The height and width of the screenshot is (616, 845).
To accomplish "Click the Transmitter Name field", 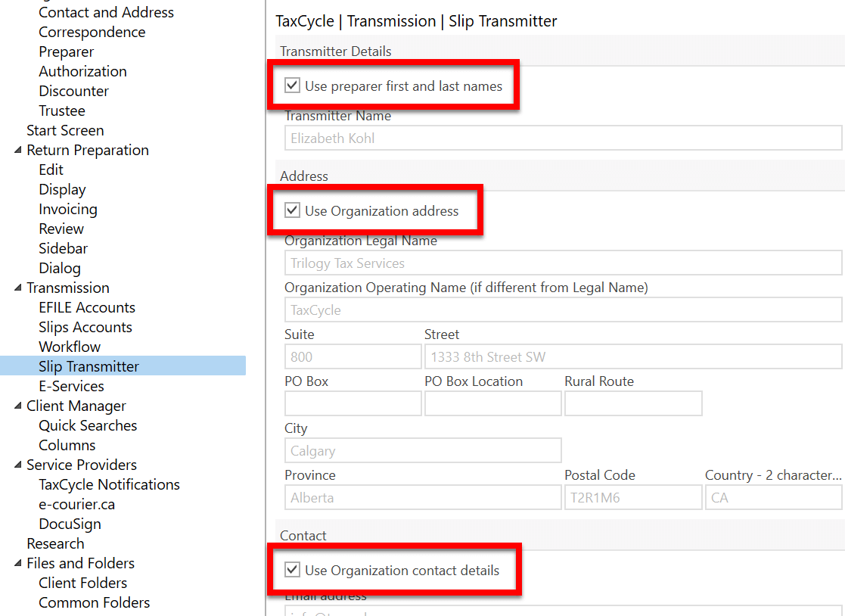I will [563, 138].
